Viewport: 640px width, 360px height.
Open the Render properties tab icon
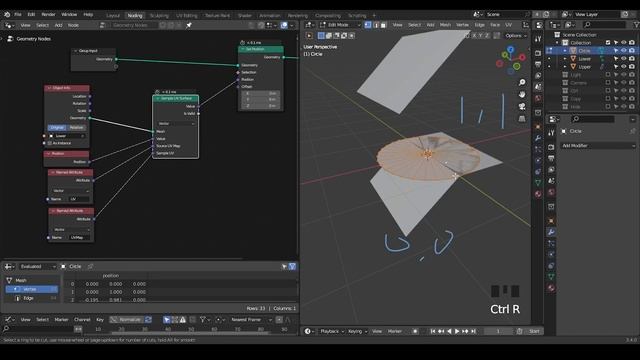pyautogui.click(x=551, y=147)
